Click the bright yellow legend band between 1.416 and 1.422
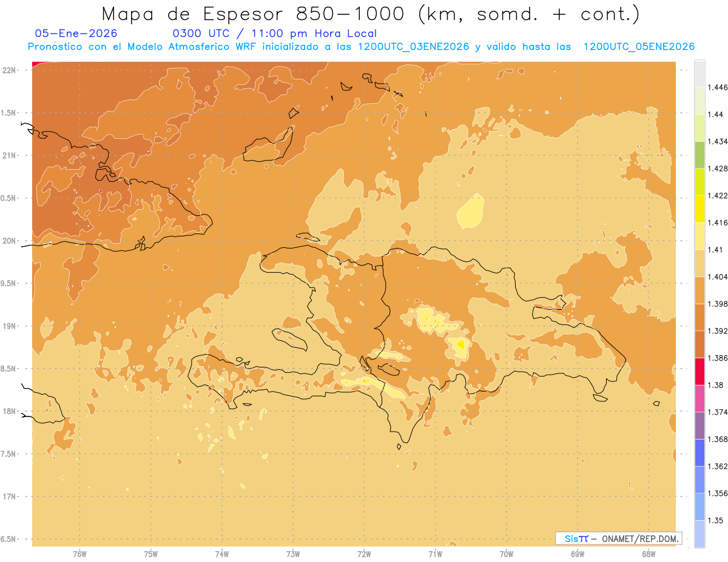 (699, 209)
